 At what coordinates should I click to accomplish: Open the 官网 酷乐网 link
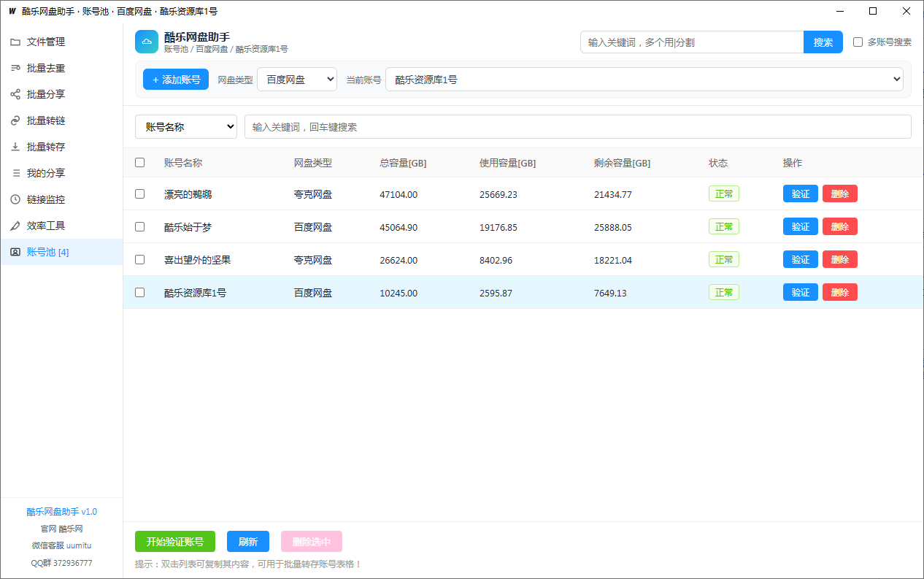pos(62,529)
